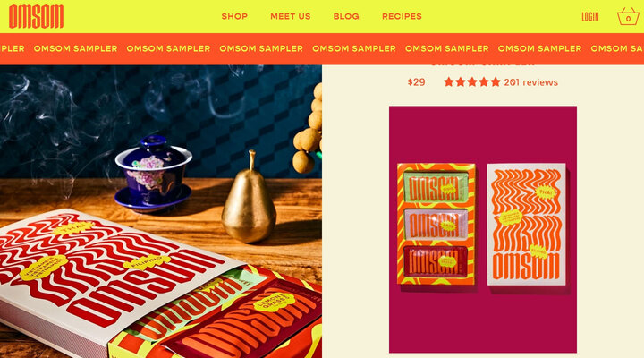Open the BLOG menu link

(346, 16)
